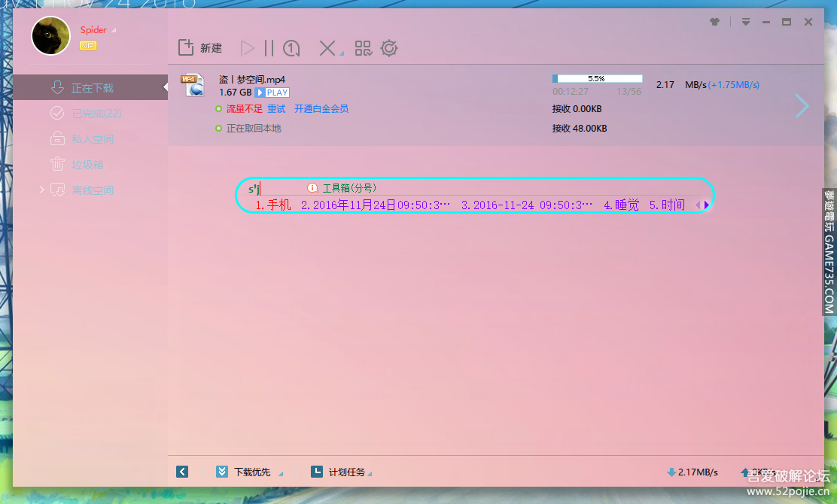Open settings via the gear icon
The width and height of the screenshot is (837, 504).
(x=389, y=49)
